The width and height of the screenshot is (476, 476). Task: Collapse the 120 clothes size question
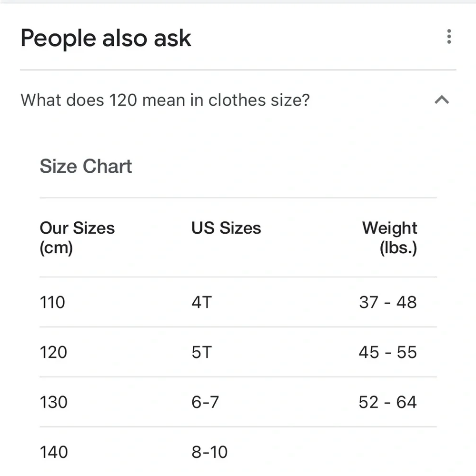coord(441,100)
